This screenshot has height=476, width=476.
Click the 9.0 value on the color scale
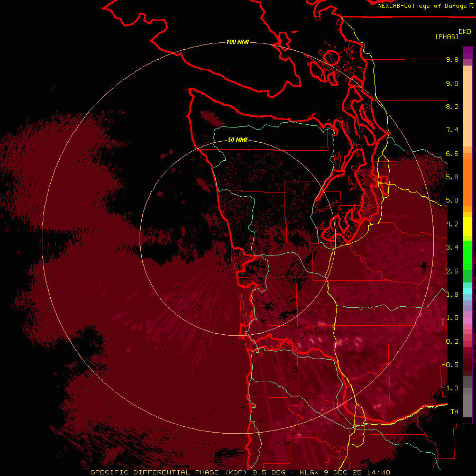click(x=452, y=83)
